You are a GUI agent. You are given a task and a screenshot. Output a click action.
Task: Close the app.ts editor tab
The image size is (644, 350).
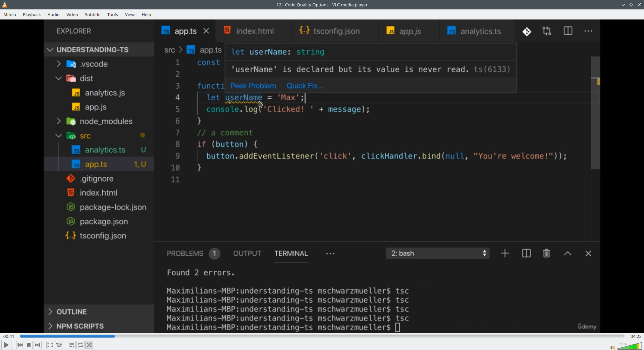pyautogui.click(x=207, y=31)
